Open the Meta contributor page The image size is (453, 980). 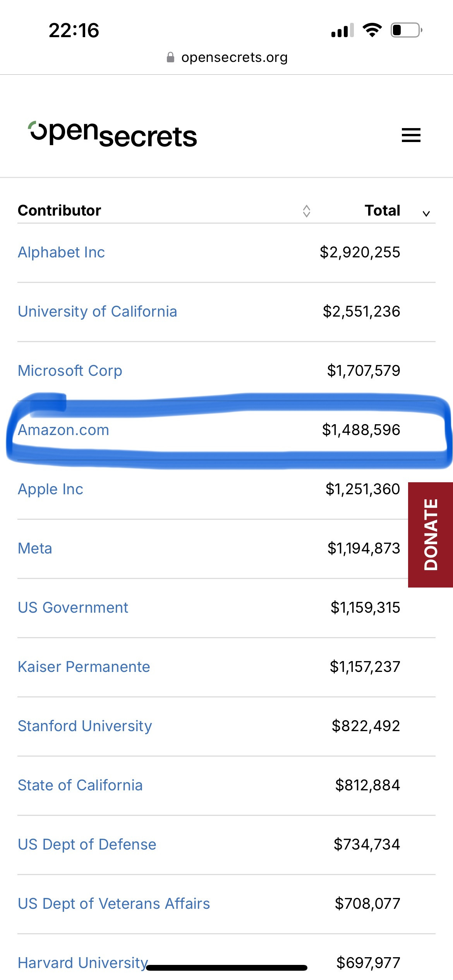(35, 548)
